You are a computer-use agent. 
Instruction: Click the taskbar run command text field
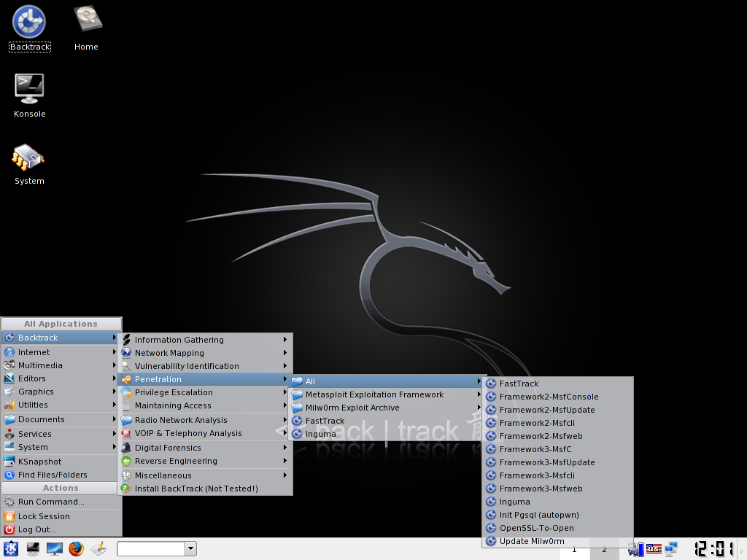[x=151, y=549]
